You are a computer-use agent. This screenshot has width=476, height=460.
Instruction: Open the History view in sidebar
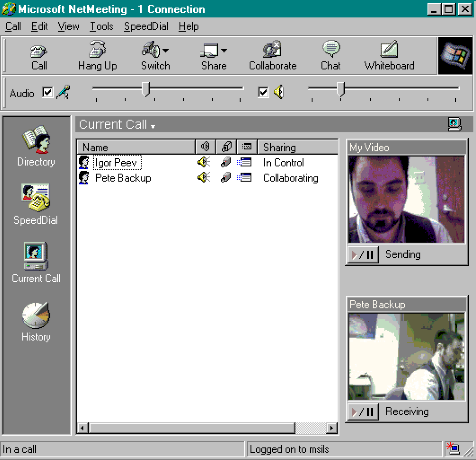36,322
